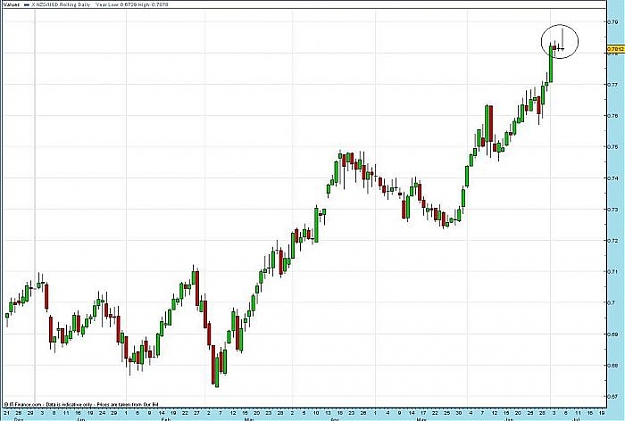Click the 0.75 price axis label
625x421 pixels.
tap(613, 147)
